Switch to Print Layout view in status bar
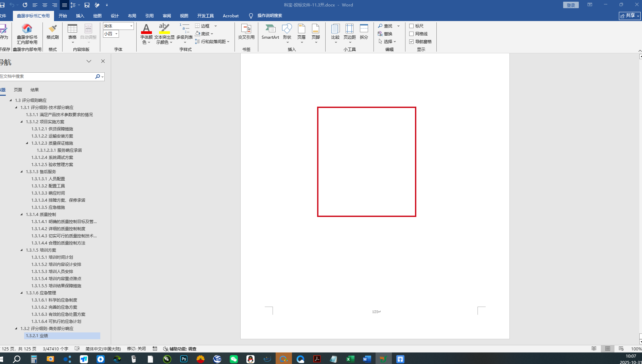The height and width of the screenshot is (364, 642). pos(607,349)
